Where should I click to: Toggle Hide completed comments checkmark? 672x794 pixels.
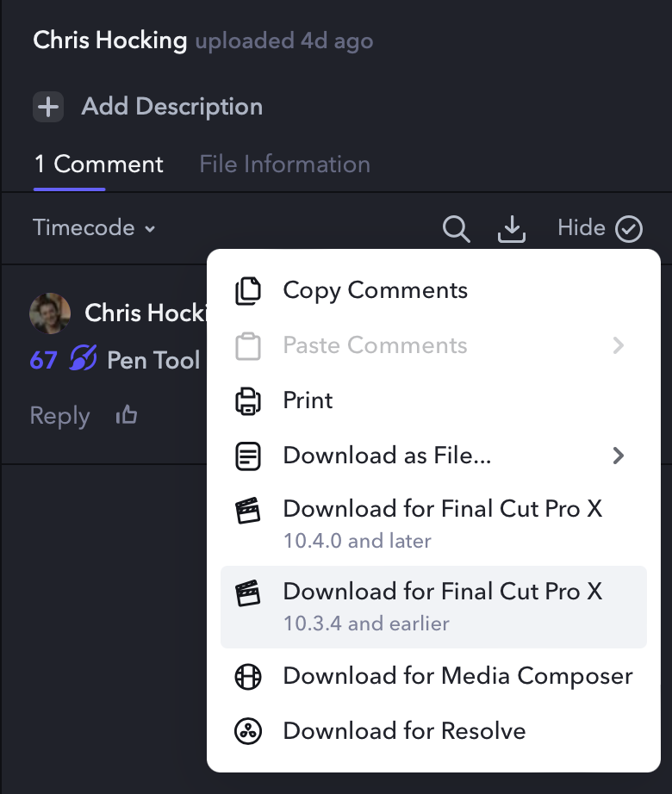coord(629,228)
